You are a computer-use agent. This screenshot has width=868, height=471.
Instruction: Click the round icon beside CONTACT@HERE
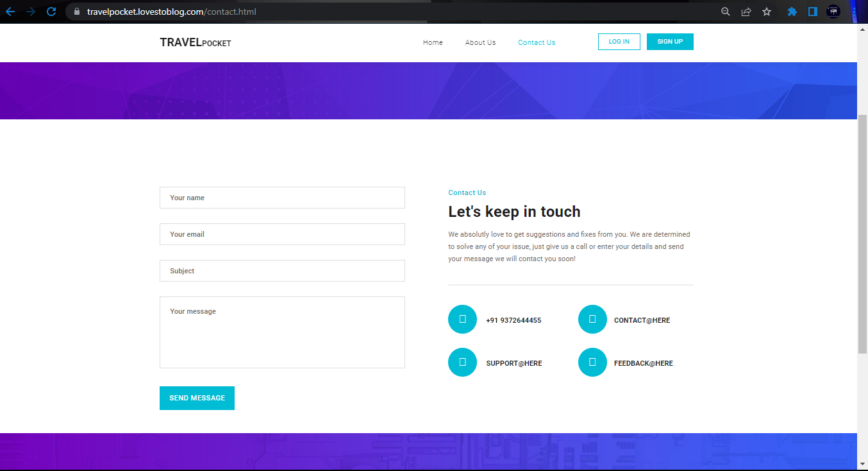click(592, 320)
